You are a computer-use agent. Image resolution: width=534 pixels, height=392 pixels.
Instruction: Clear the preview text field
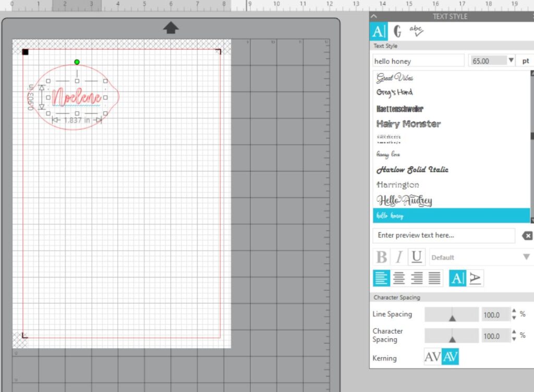tap(527, 236)
